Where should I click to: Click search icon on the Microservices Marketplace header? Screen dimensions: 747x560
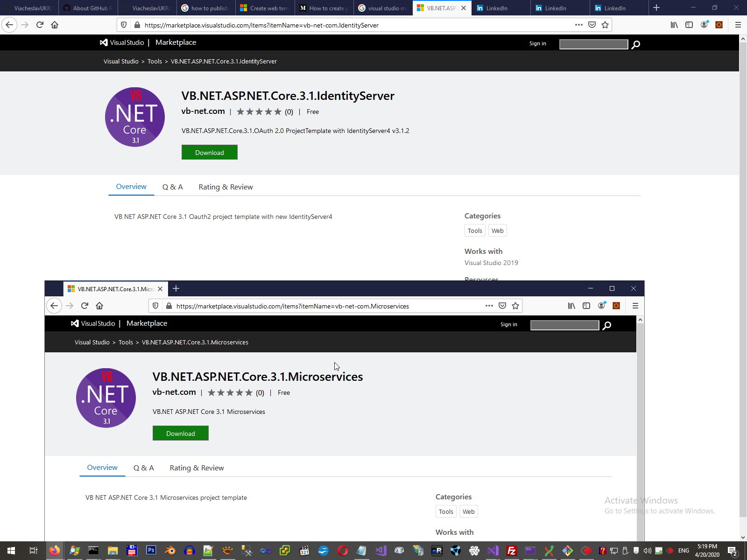606,325
